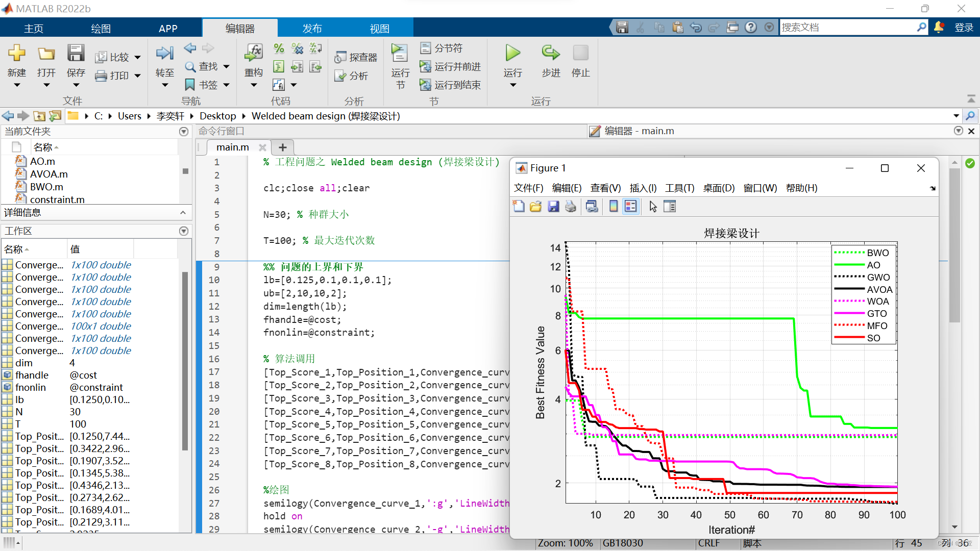Click the Profiler button

click(x=356, y=58)
